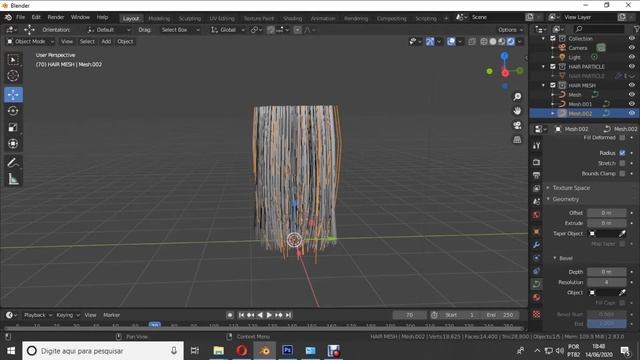Open the Texture properties checker tab

(536, 314)
